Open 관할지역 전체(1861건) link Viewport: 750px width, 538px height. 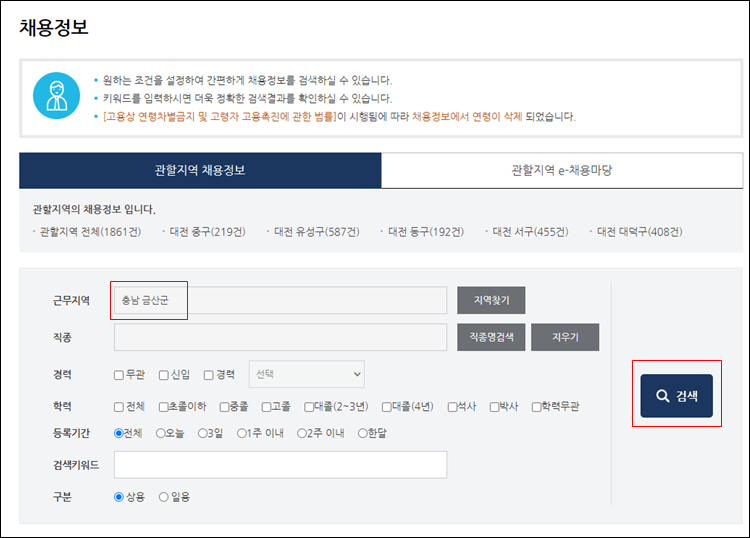90,232
